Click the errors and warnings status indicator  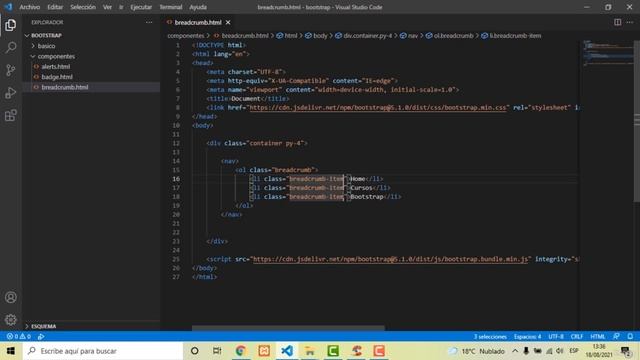[x=18, y=337]
